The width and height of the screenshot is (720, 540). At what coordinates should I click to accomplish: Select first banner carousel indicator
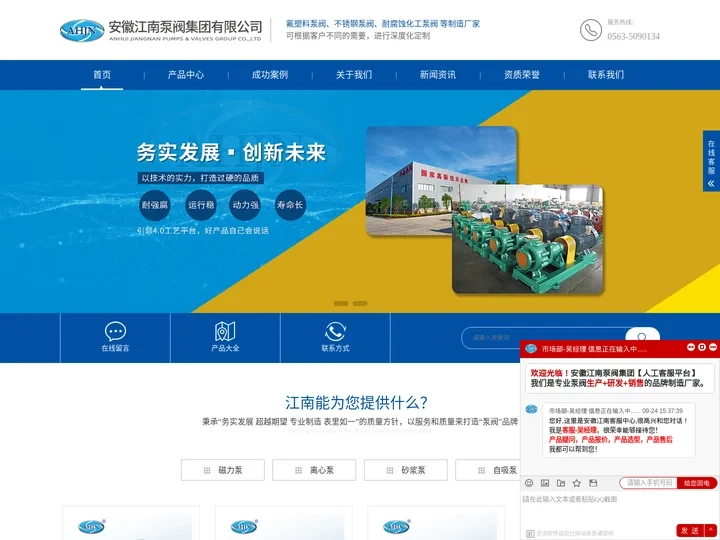point(341,303)
